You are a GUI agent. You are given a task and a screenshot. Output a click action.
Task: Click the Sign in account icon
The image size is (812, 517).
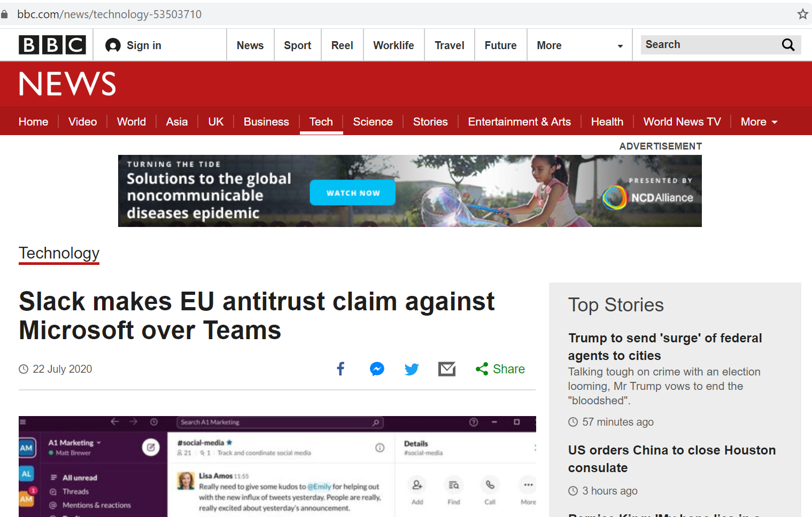pos(113,45)
